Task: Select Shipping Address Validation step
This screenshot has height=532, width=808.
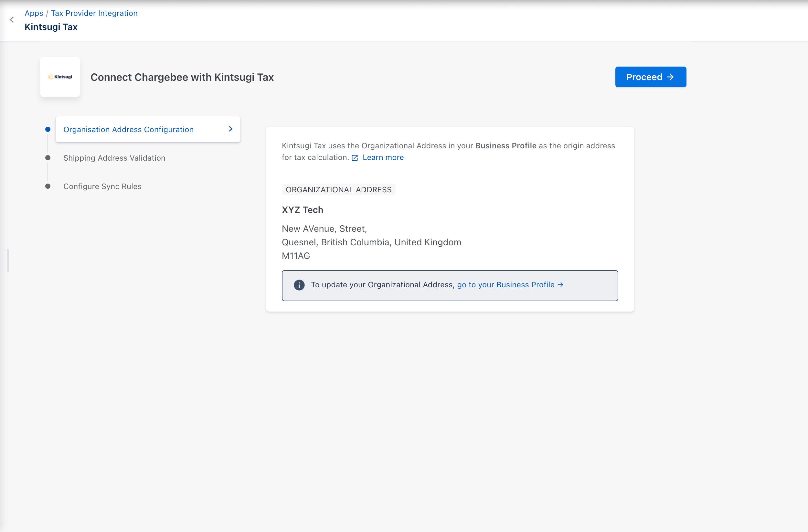Action: tap(114, 158)
